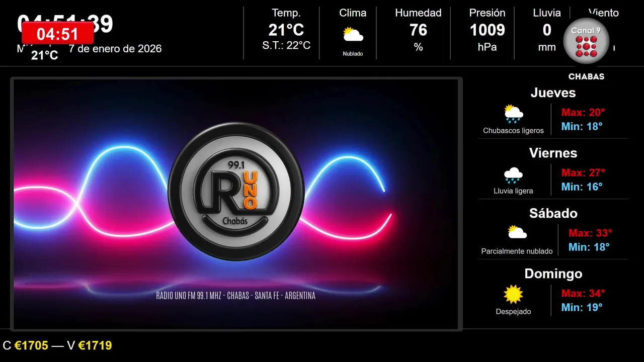
Task: Click the Domingo sun icon
Action: (x=513, y=294)
